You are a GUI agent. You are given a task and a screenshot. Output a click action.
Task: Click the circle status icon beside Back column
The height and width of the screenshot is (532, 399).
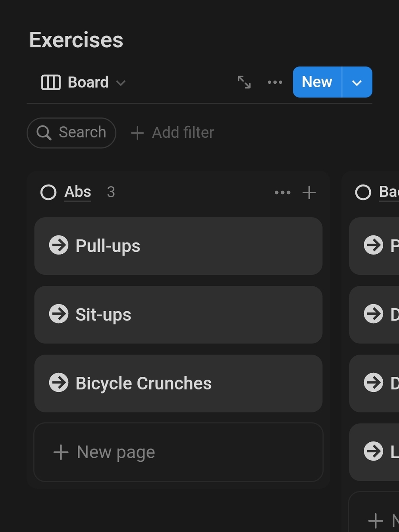tap(363, 193)
